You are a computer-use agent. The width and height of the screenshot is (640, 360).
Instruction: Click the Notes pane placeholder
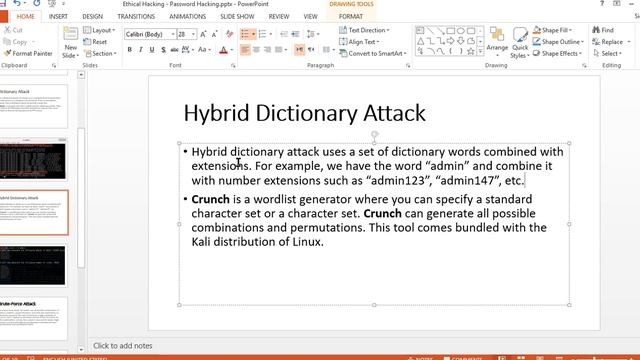pos(122,346)
